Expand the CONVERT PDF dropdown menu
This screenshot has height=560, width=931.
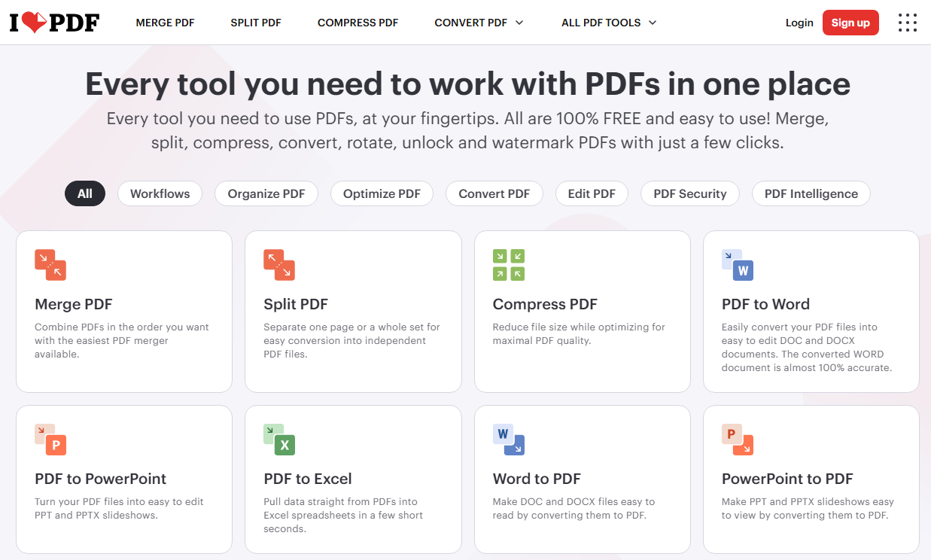point(479,23)
